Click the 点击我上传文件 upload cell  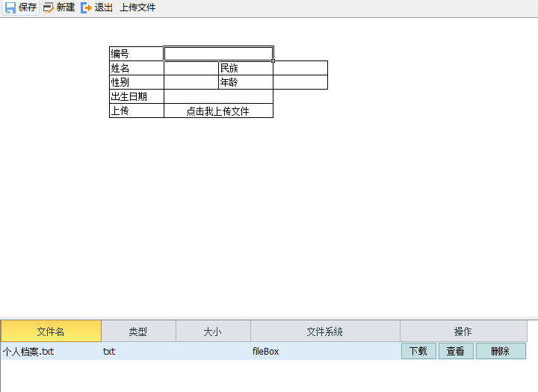(x=218, y=111)
